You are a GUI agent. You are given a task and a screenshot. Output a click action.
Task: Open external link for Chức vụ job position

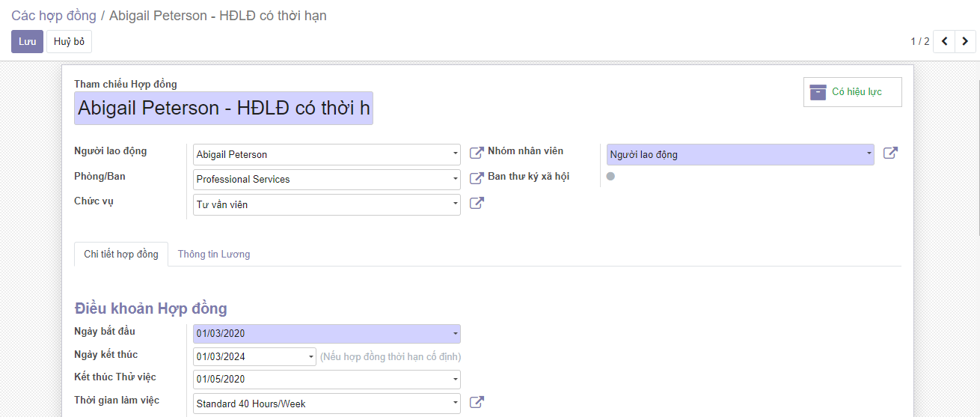(x=477, y=203)
